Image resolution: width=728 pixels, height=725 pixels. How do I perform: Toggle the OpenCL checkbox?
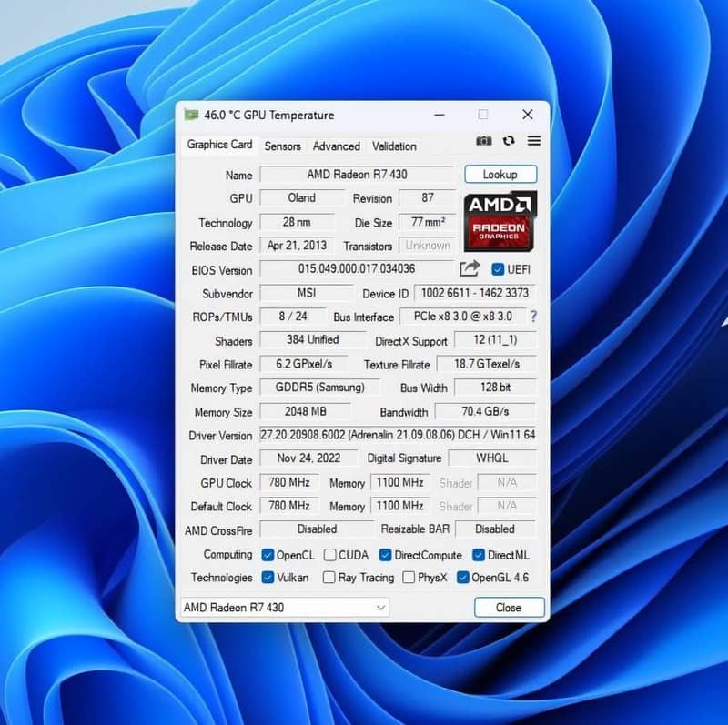[x=268, y=555]
